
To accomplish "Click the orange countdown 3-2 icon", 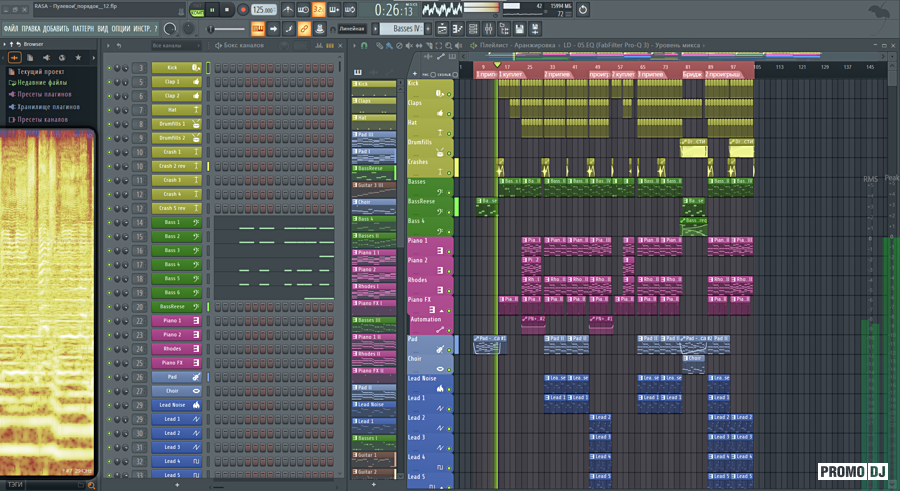I will tap(319, 9).
